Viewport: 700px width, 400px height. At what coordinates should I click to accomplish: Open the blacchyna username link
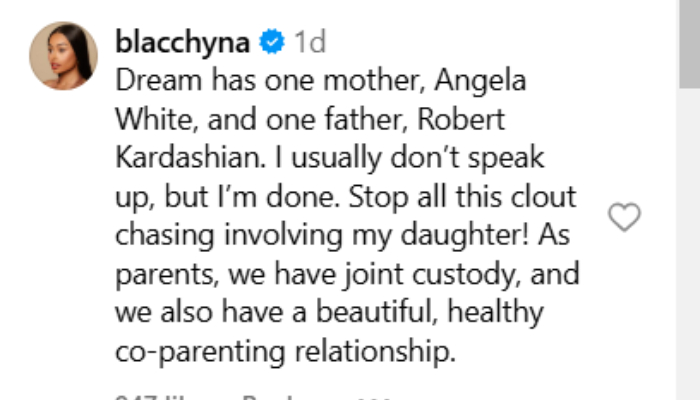pos(185,43)
